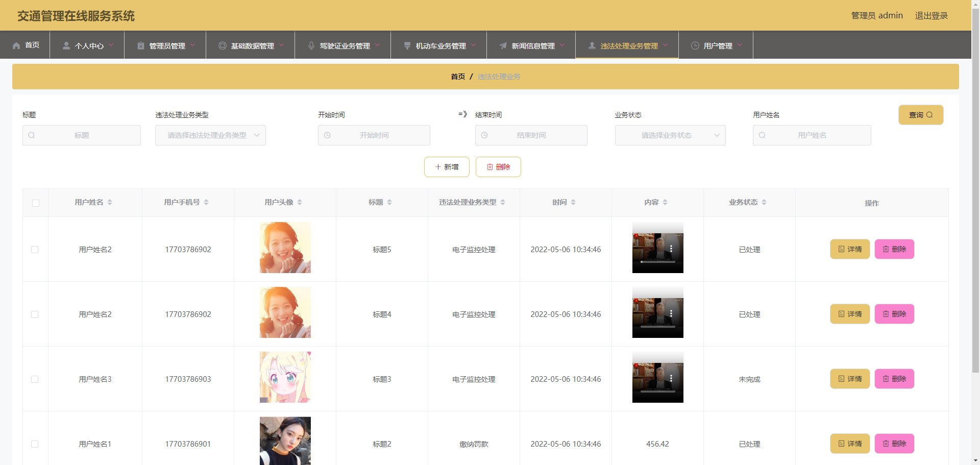Click 首页 in the breadcrumb
The image size is (980, 465).
coord(458,77)
